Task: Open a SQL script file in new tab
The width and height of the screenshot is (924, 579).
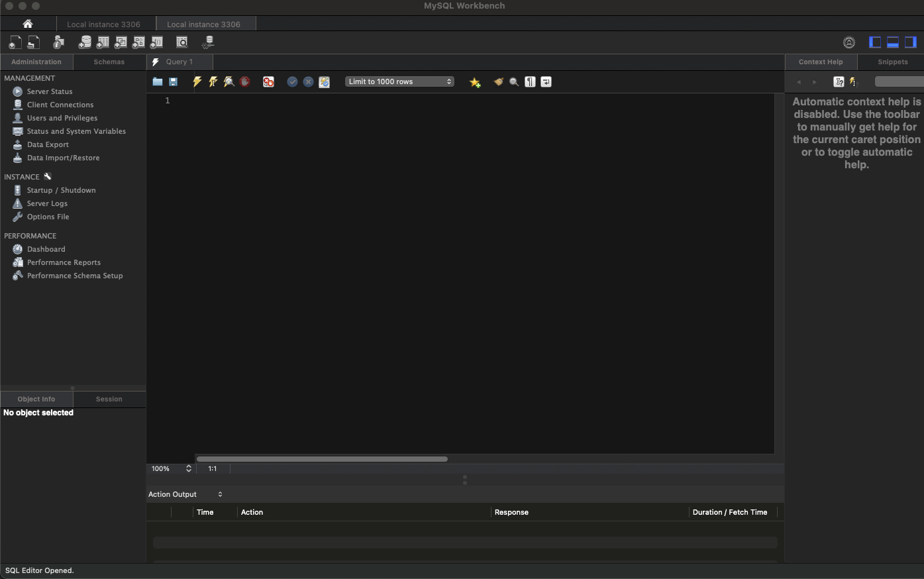Action: [33, 42]
